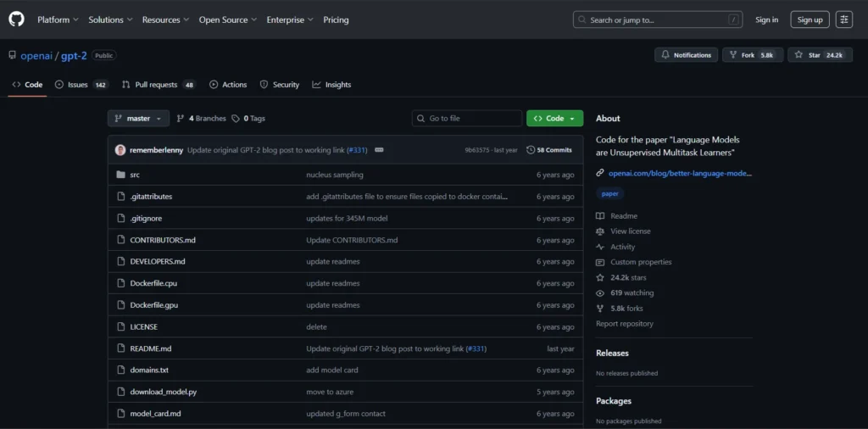This screenshot has height=429, width=868.
Task: Open the Platform menu
Action: tap(58, 19)
